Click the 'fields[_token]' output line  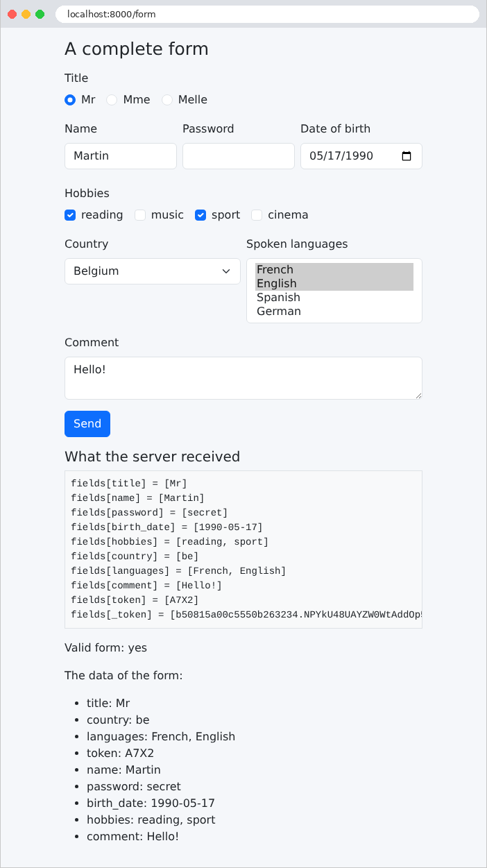click(246, 615)
